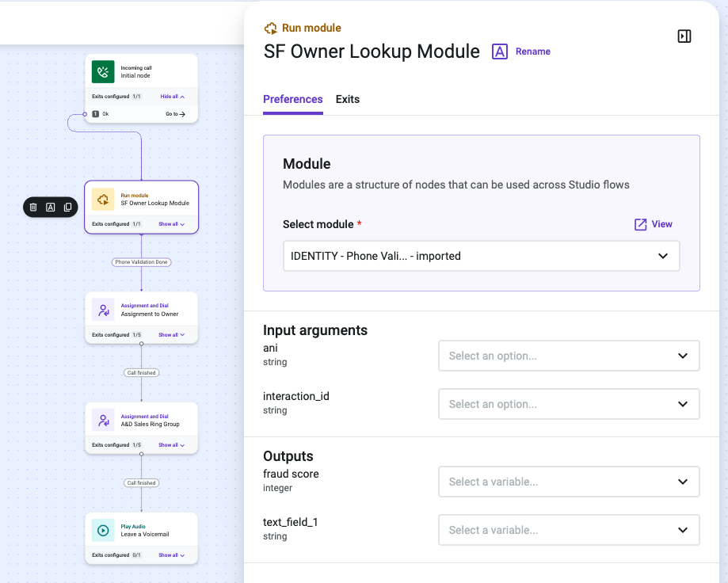Expand Show all on Leave a Voicemail node
Screen dimensions: 728x583
click(171, 555)
